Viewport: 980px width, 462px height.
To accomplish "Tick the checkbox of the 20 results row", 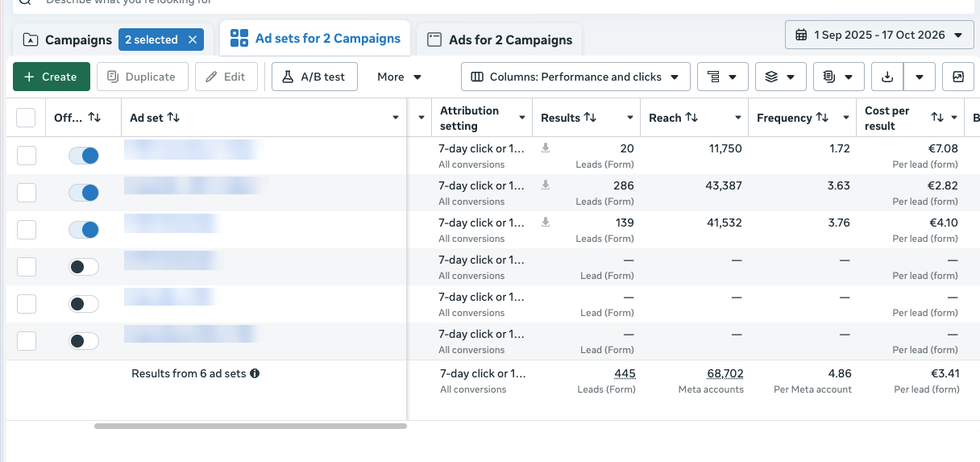I will (26, 156).
